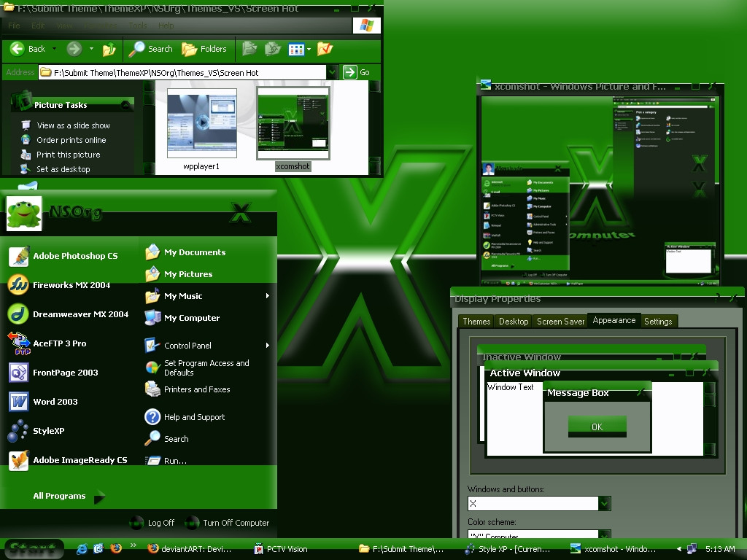Open AceFTP 3 Pro
Image resolution: width=747 pixels, height=560 pixels.
pos(47,343)
